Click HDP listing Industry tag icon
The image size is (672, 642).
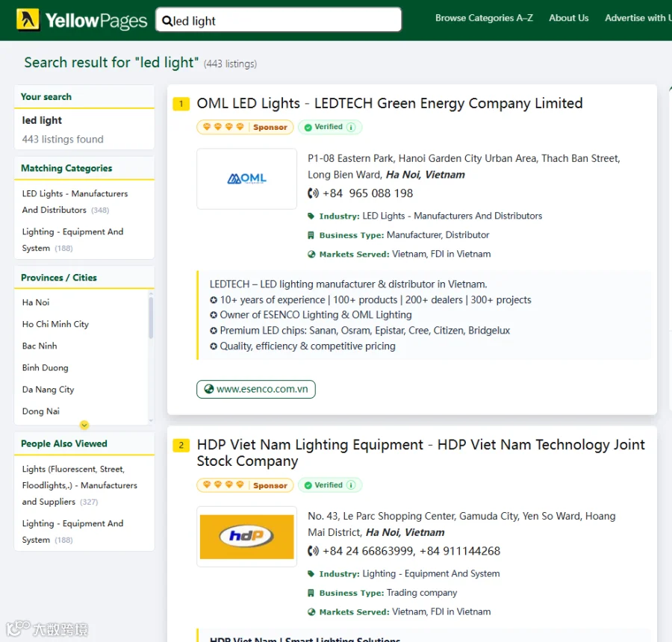point(311,574)
